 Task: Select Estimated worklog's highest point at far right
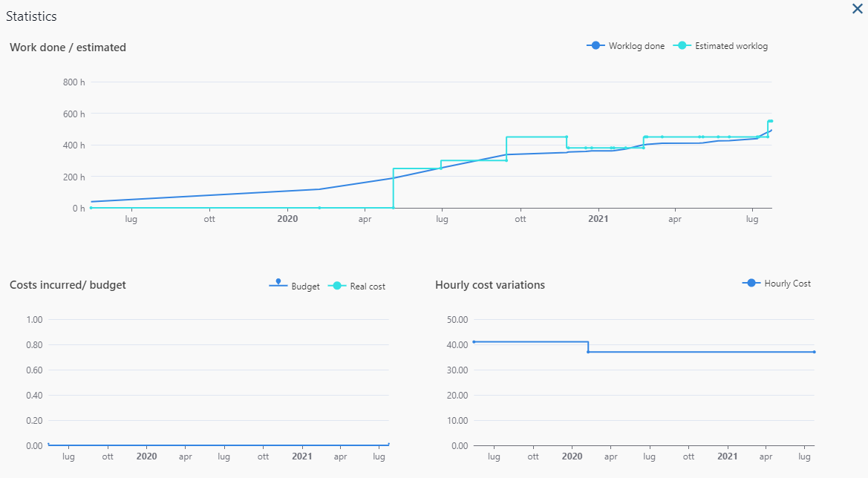(771, 121)
